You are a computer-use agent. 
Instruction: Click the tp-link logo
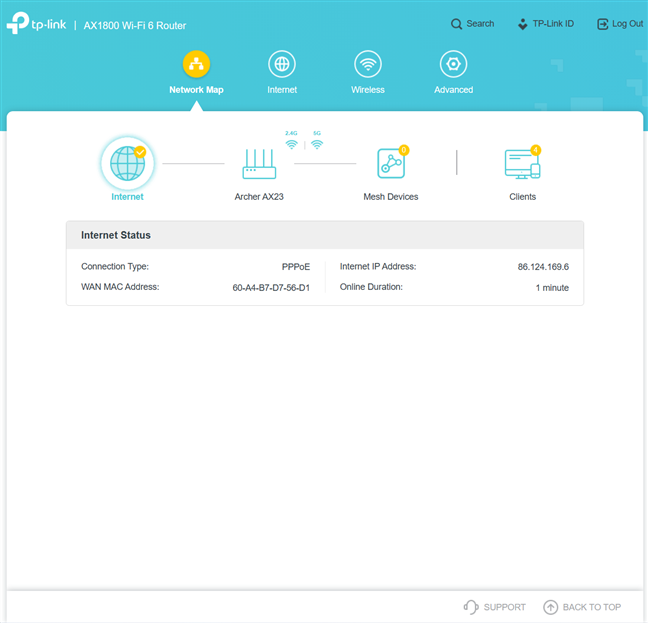point(36,23)
